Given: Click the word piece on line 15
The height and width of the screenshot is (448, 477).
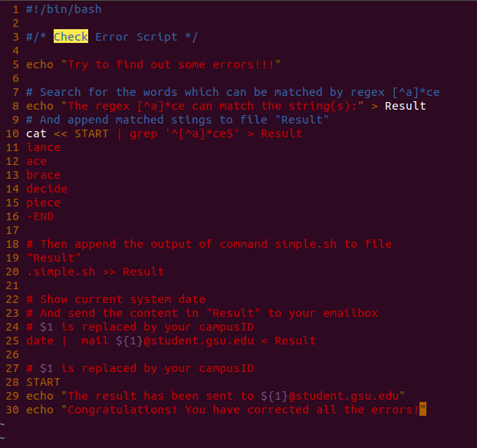Looking at the screenshot, I should coord(44,203).
